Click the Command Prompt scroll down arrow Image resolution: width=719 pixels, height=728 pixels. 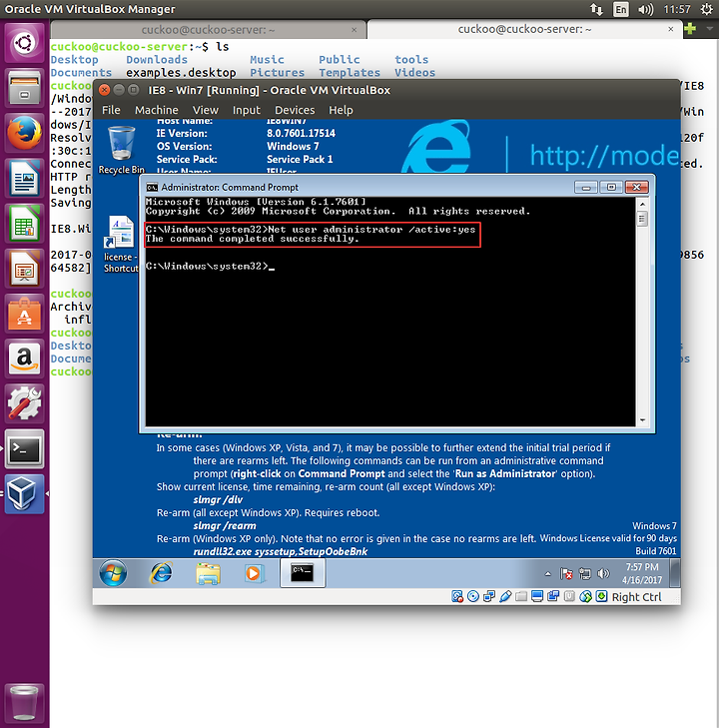[x=642, y=420]
